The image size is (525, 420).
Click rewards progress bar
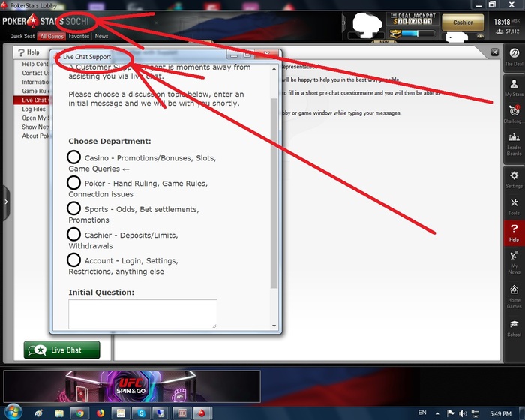[x=418, y=34]
